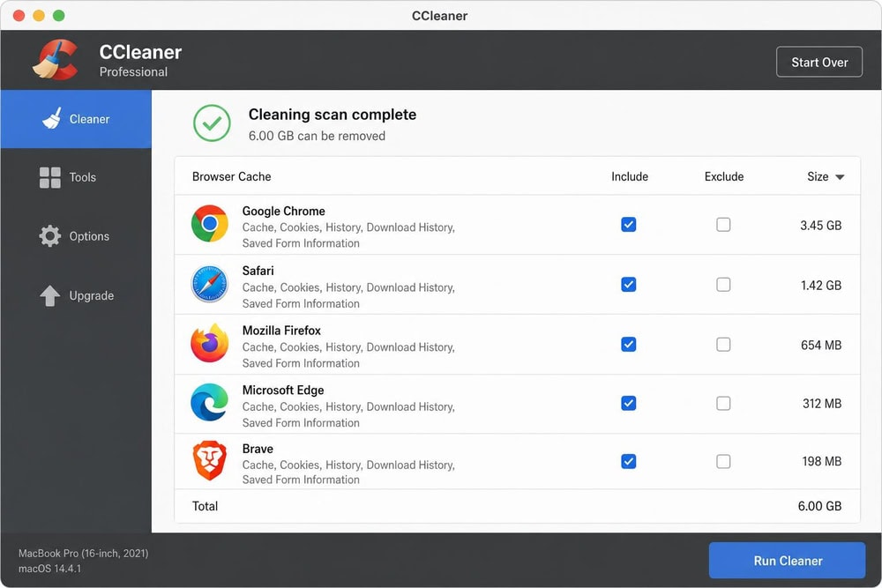Select the Brave row title
The height and width of the screenshot is (588, 882).
click(258, 449)
